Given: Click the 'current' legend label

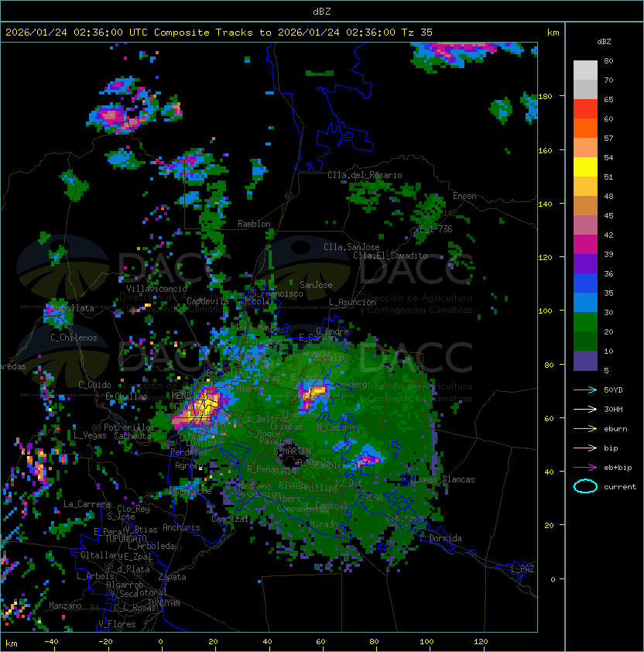Looking at the screenshot, I should (x=619, y=486).
